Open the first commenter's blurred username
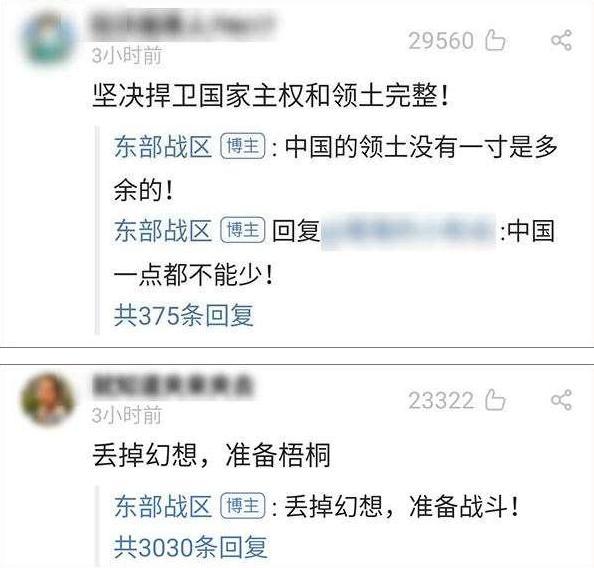The width and height of the screenshot is (594, 568). pos(183,25)
